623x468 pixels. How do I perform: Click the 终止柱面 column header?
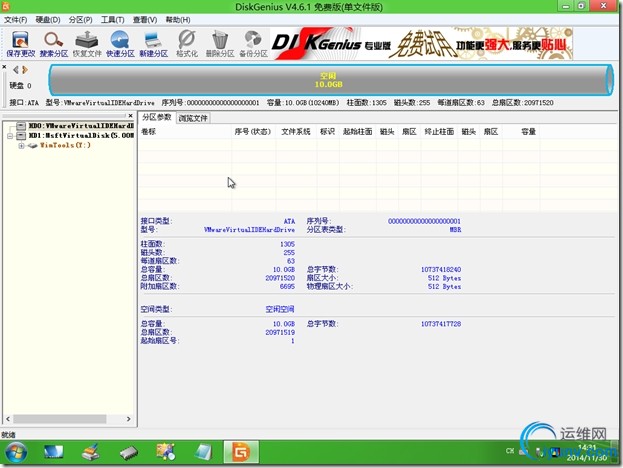[439, 132]
